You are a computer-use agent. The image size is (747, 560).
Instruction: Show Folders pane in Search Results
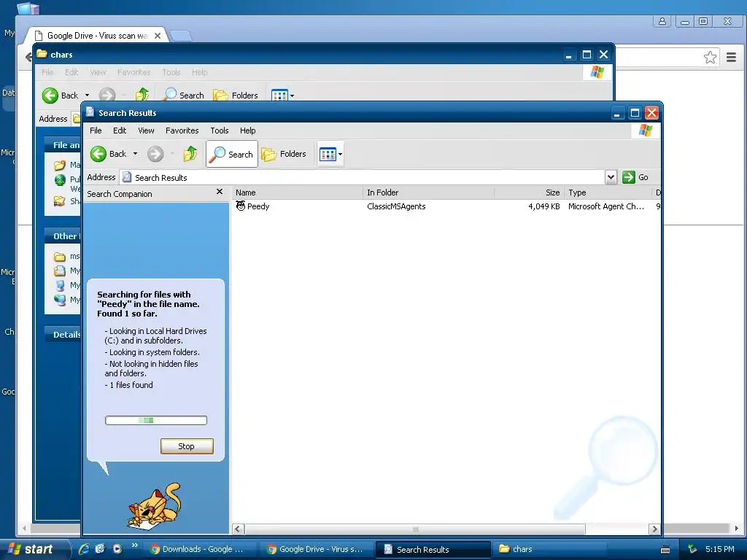[x=284, y=154]
